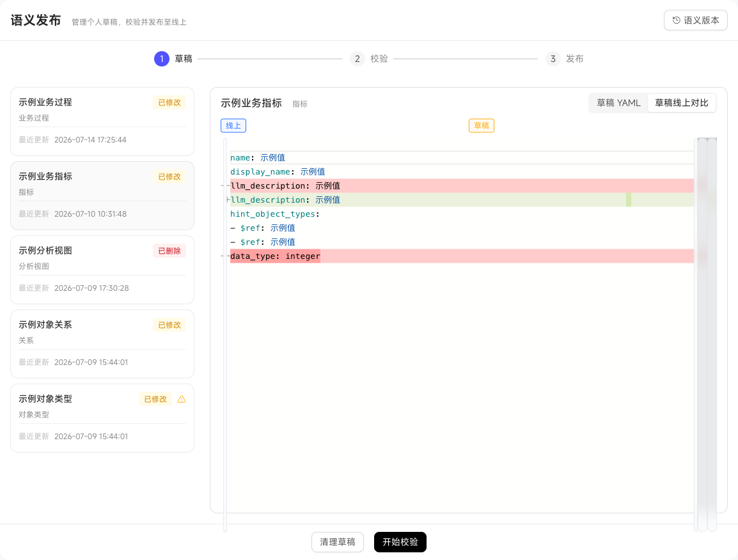Click the 语义发布 page title

click(36, 20)
